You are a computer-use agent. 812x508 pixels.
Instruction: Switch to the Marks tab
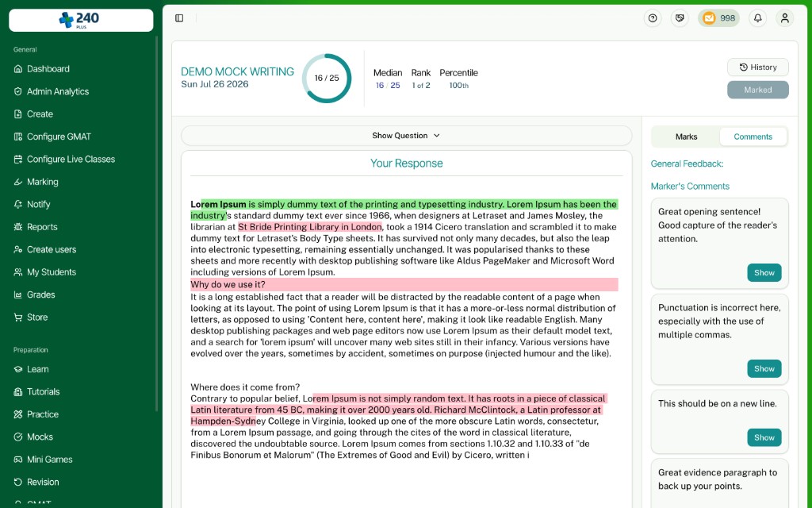coord(686,137)
